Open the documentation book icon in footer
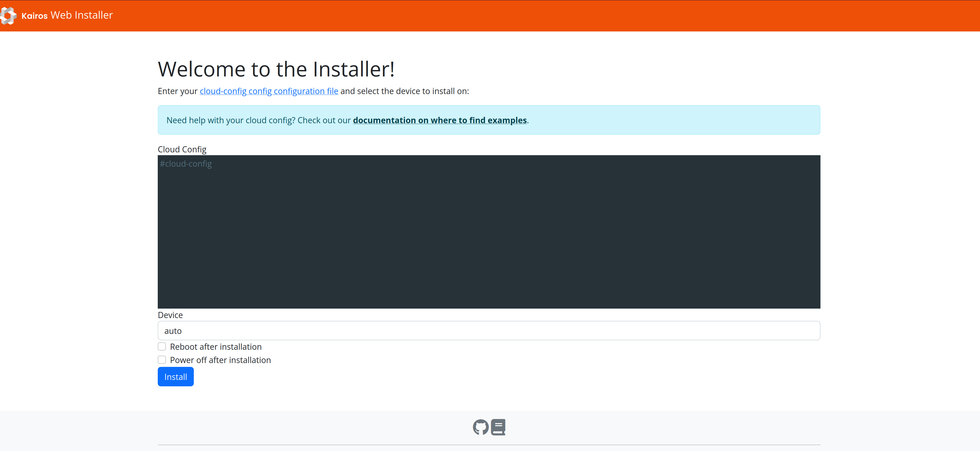 (x=498, y=427)
